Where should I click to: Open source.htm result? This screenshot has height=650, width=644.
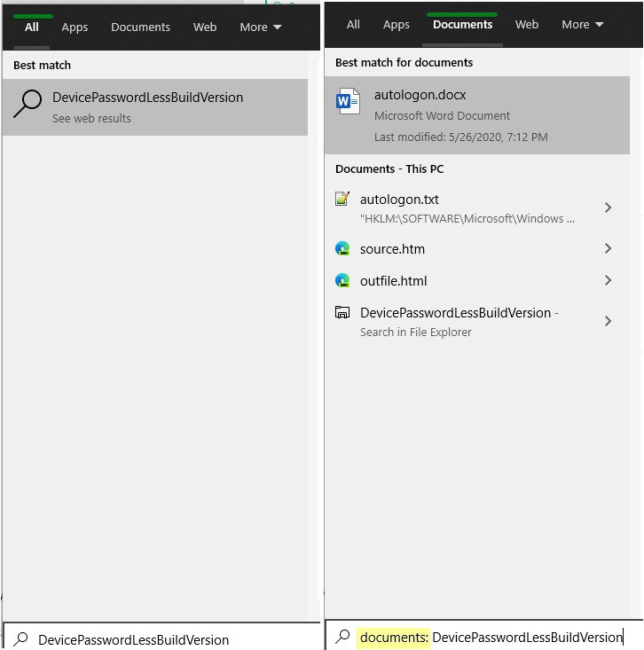click(x=477, y=248)
